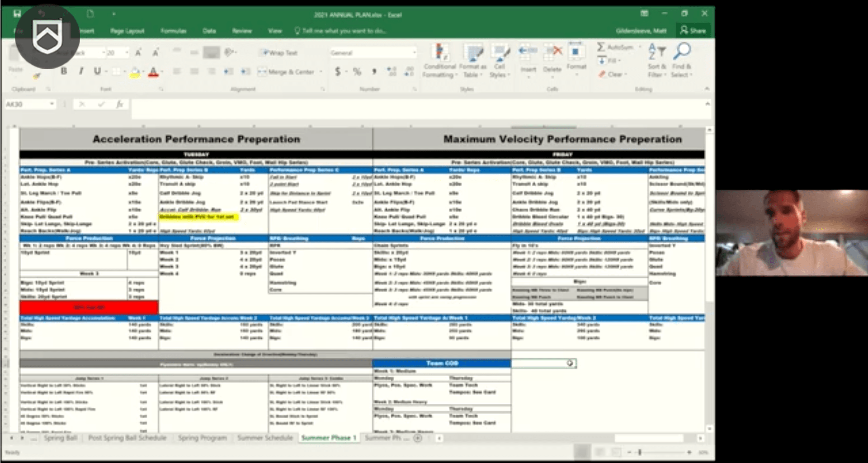868x463 pixels.
Task: Select Maximum Velocity Performance Preperation heading
Action: pyautogui.click(x=562, y=139)
